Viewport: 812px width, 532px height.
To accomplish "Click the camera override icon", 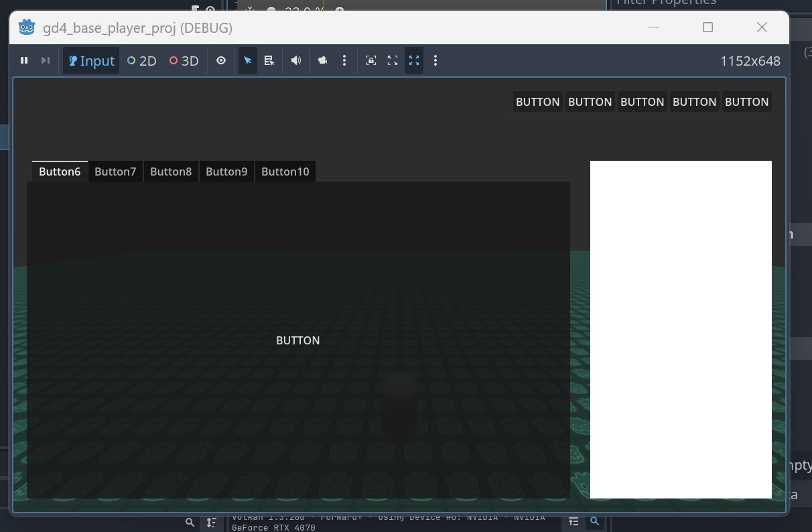I will point(323,60).
